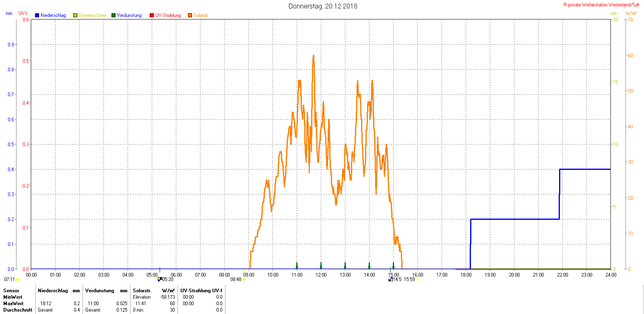Click the 06:00 label on the time axis
The width and height of the screenshot is (644, 314).
176,275
